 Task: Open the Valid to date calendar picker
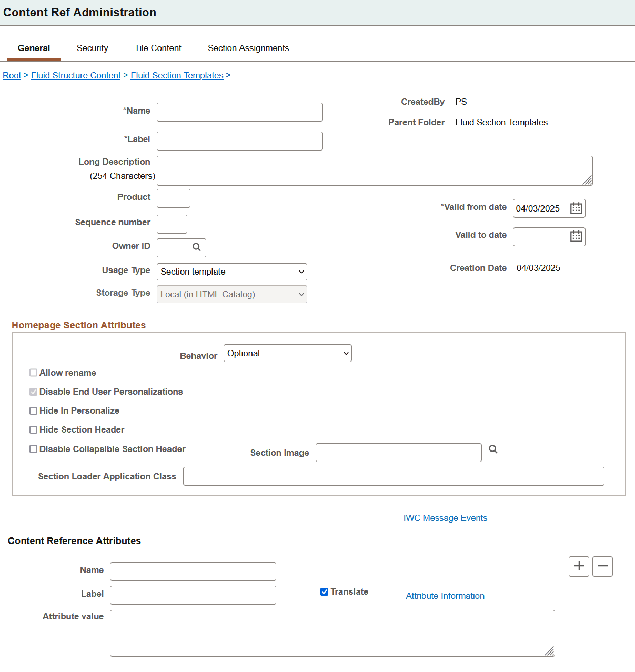(576, 236)
